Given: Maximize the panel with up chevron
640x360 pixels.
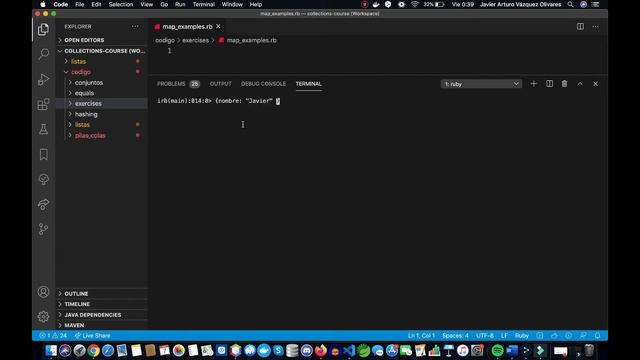Looking at the screenshot, I should [580, 84].
